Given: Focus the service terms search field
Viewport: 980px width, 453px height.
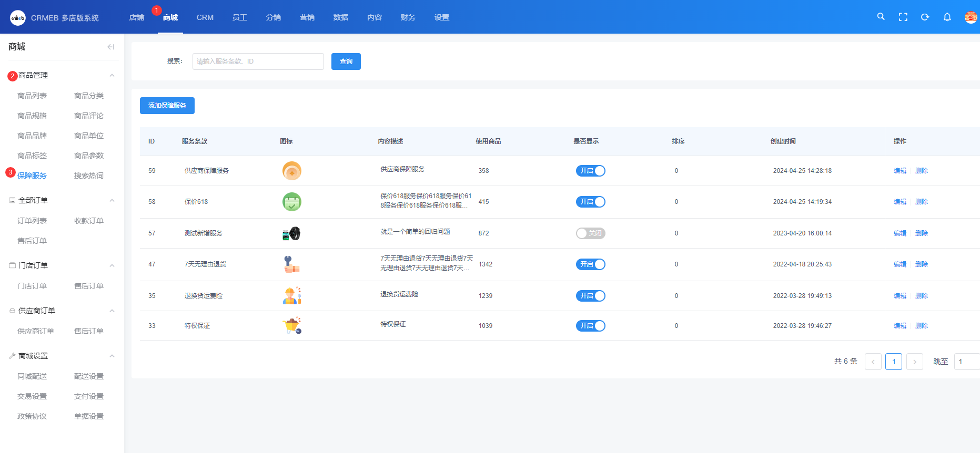Looking at the screenshot, I should point(258,61).
